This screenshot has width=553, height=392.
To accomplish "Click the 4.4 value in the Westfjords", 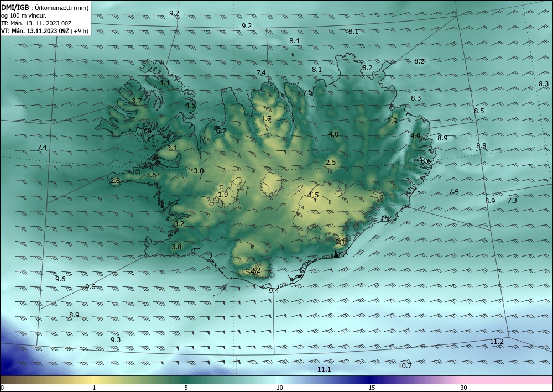I will pos(164,83).
